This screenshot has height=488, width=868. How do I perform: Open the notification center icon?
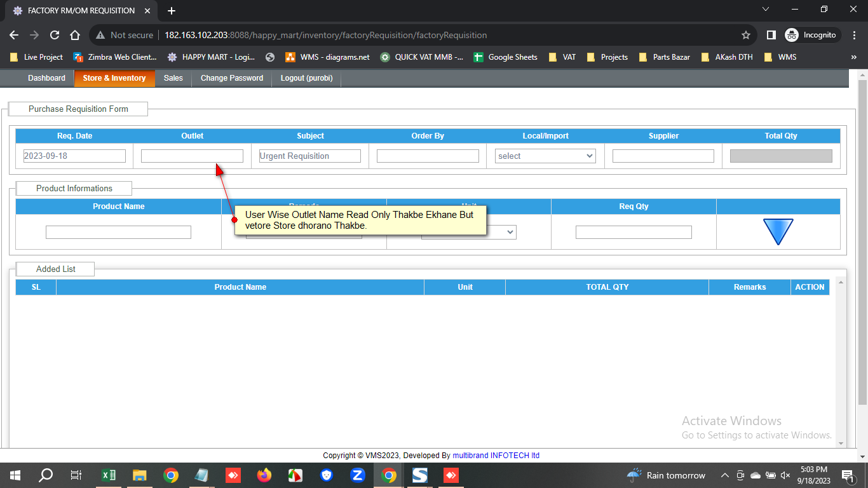point(848,475)
